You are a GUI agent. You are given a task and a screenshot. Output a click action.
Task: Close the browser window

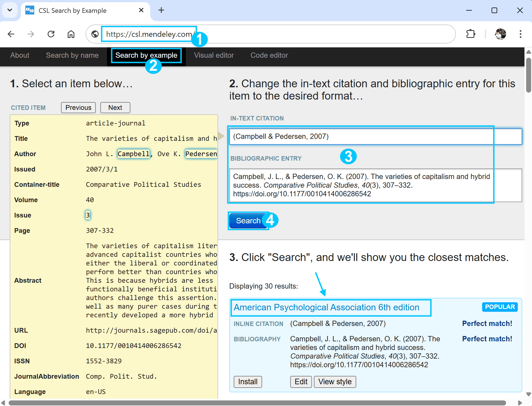[x=520, y=10]
